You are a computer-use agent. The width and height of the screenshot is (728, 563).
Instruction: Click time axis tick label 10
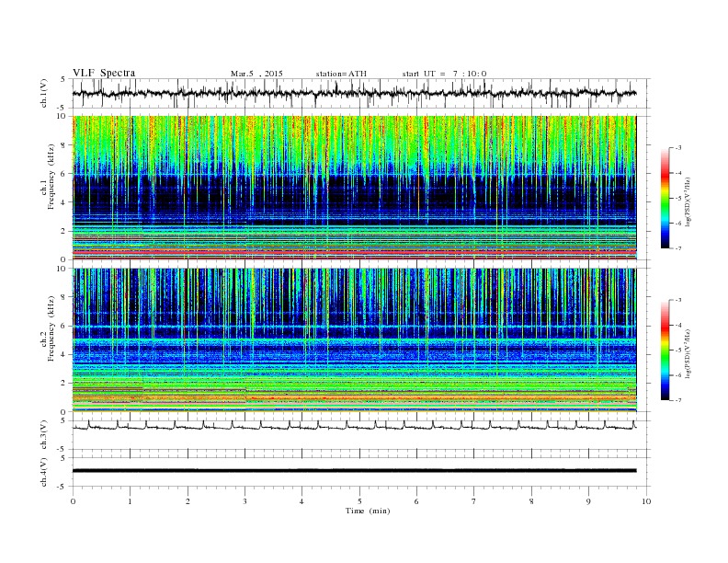pos(646,501)
